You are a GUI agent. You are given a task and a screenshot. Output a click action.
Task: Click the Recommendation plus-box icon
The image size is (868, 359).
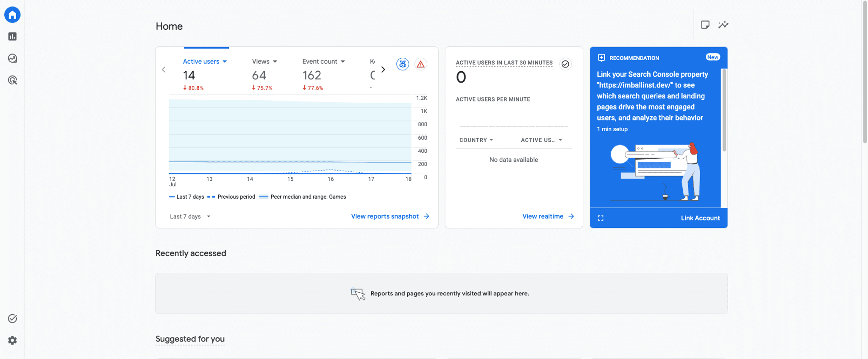[601, 58]
